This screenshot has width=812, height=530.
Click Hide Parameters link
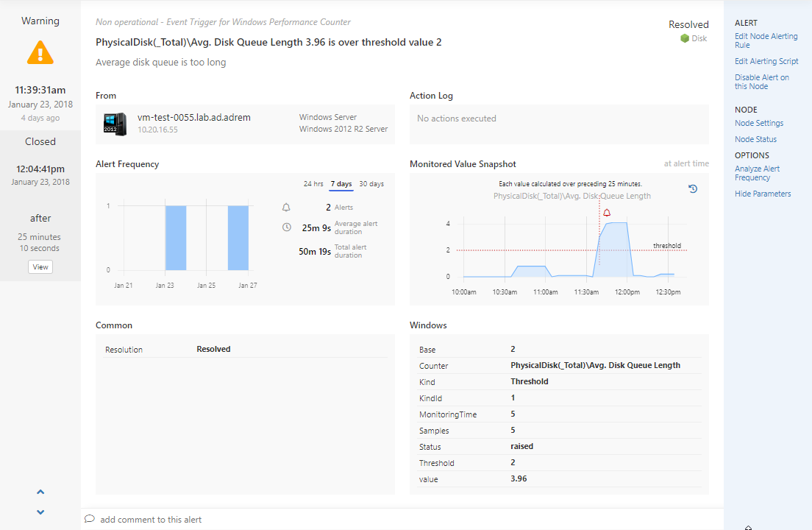763,194
